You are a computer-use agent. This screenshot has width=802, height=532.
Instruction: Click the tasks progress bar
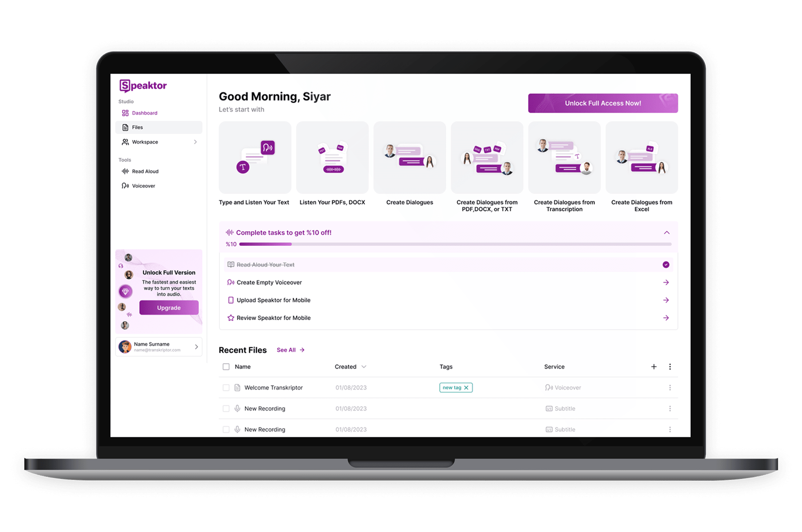[455, 244]
